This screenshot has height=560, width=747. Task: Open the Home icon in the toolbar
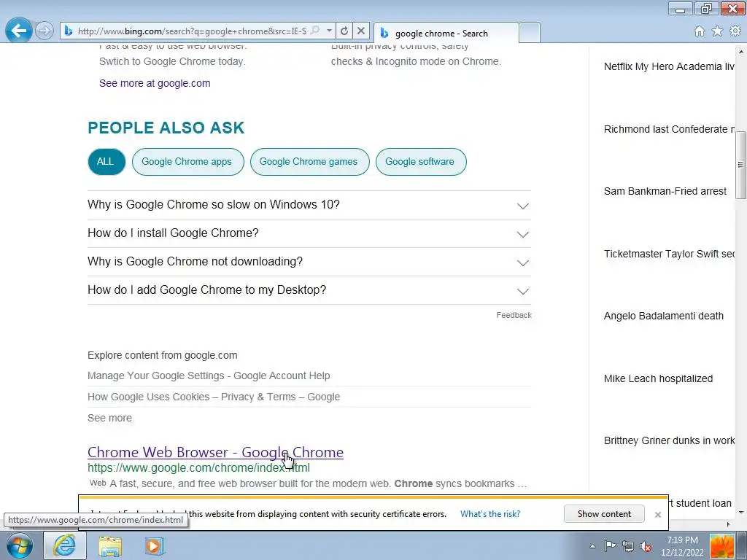coord(700,31)
